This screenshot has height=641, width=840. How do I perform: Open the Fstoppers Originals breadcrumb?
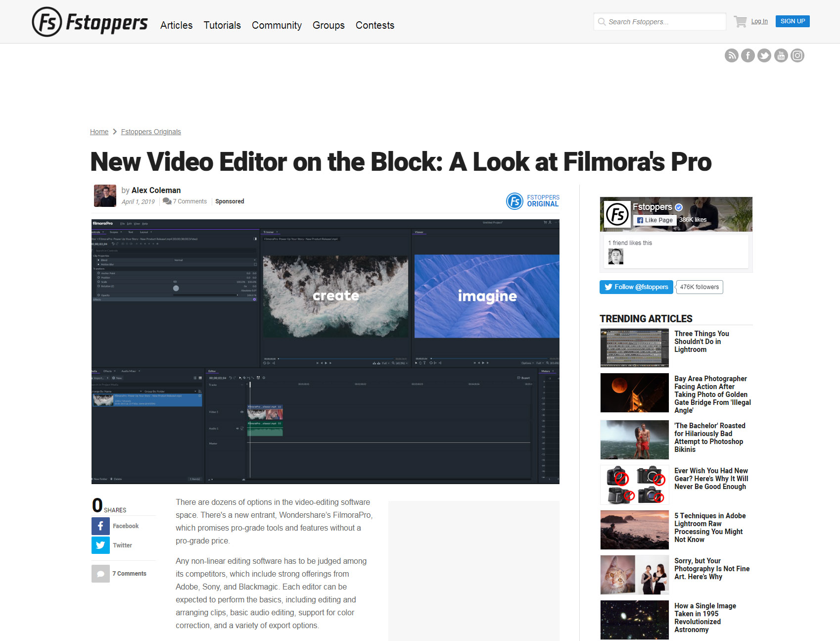point(151,132)
